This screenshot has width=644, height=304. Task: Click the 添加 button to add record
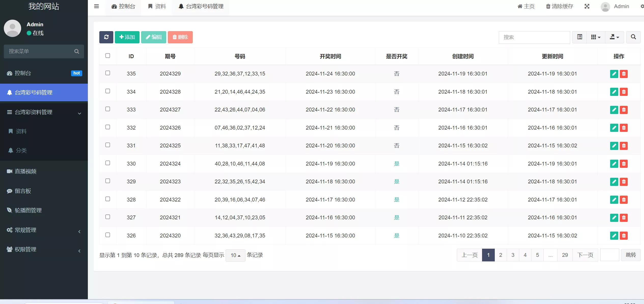[x=127, y=37]
